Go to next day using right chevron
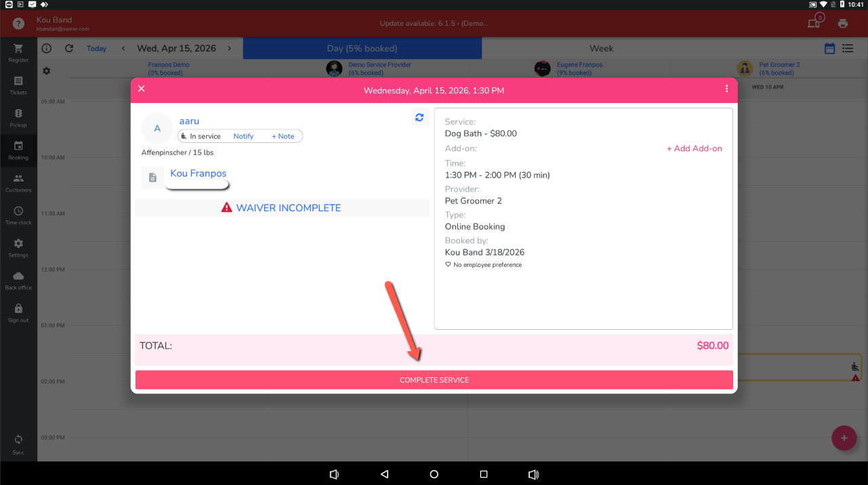This screenshot has width=868, height=485. click(230, 48)
